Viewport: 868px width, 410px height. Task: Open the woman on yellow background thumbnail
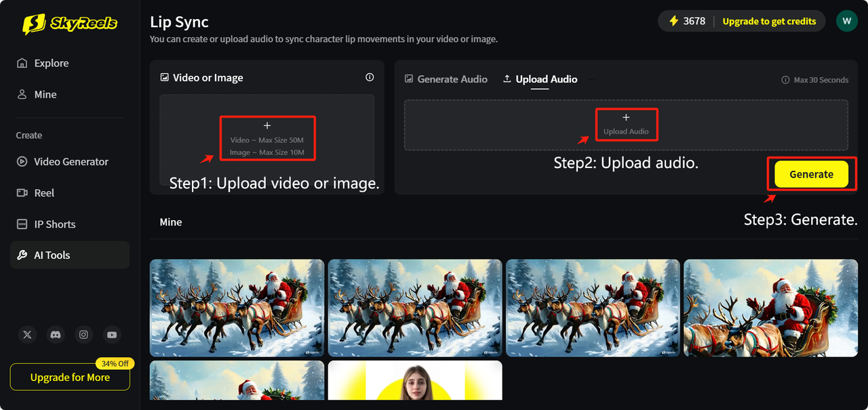pos(415,380)
